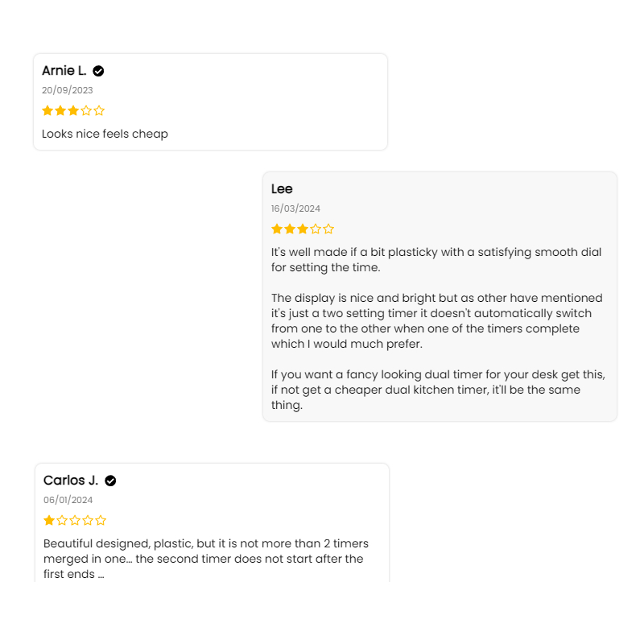
Task: Click second star in Arnie L.'s rating
Action: point(60,110)
